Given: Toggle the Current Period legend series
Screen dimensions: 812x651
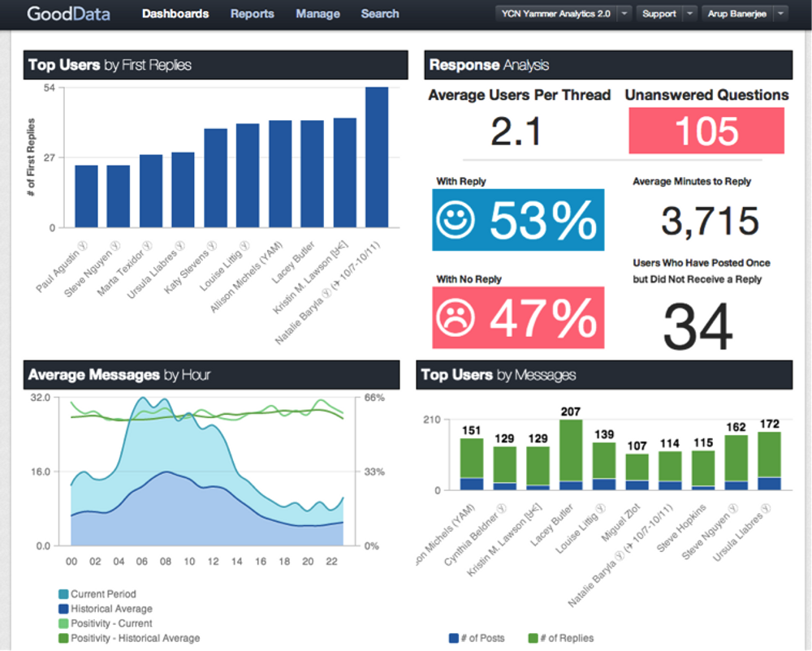Looking at the screenshot, I should tap(97, 594).
